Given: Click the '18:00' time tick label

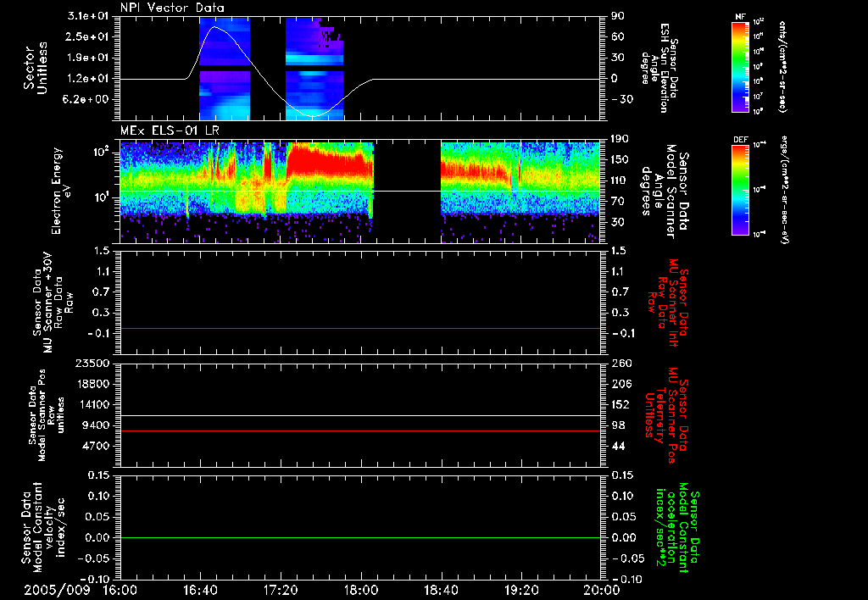Looking at the screenshot, I should point(361,590).
